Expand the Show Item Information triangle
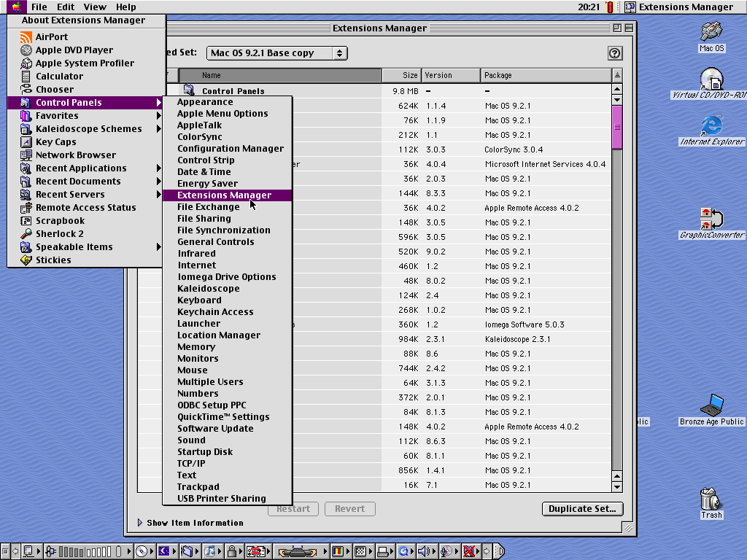The image size is (747, 560). pyautogui.click(x=141, y=523)
